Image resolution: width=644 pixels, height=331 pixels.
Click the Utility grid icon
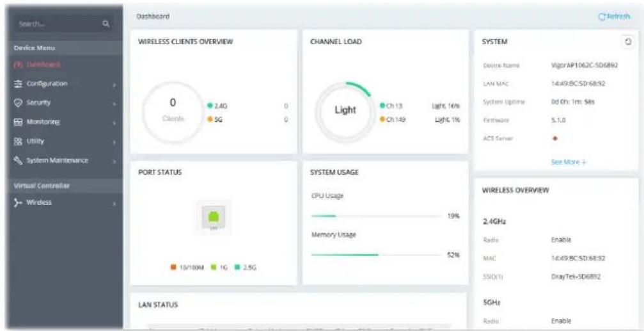coord(18,141)
